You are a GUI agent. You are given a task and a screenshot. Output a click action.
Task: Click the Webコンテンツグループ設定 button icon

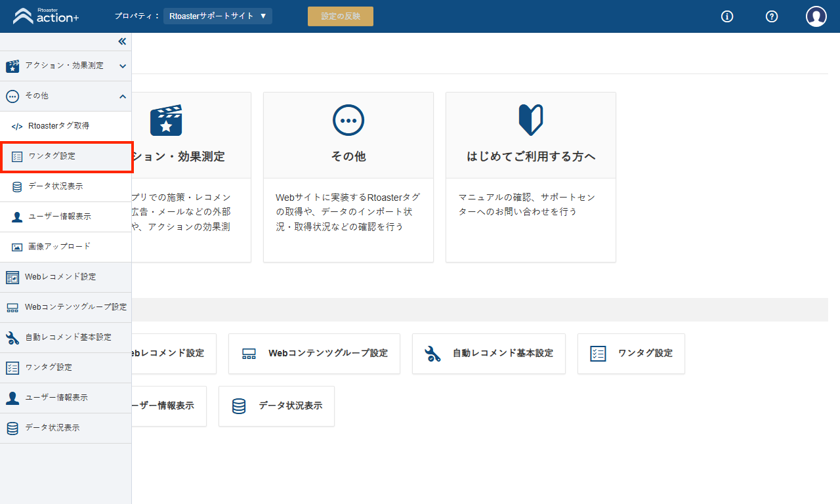point(249,354)
